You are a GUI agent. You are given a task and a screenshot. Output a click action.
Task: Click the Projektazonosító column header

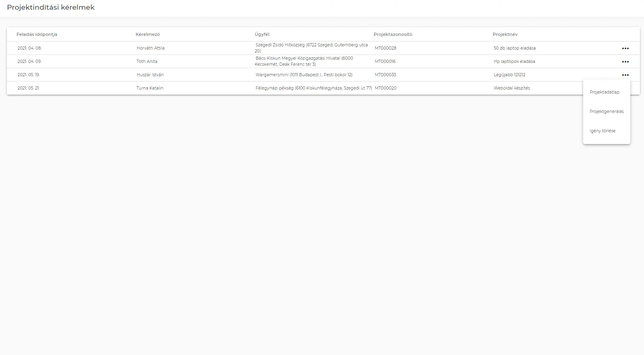tap(393, 35)
